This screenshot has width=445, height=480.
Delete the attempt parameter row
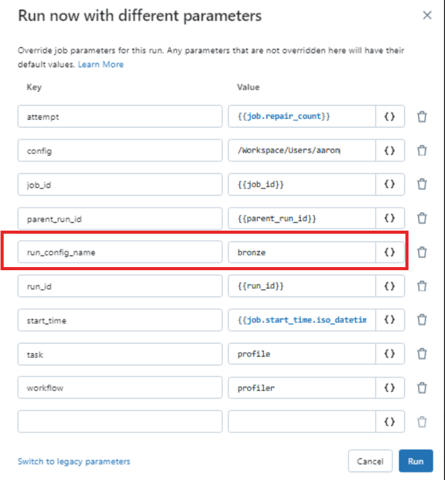point(422,117)
